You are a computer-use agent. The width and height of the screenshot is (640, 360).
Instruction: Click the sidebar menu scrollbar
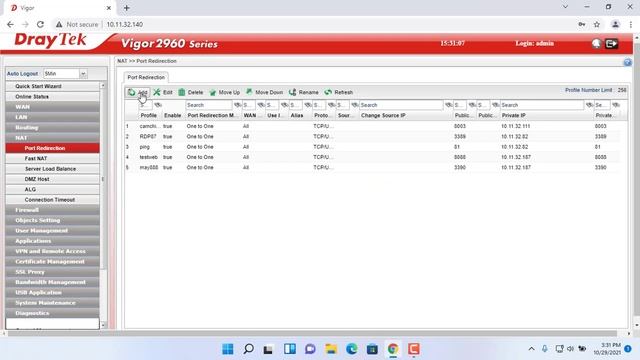(x=102, y=180)
